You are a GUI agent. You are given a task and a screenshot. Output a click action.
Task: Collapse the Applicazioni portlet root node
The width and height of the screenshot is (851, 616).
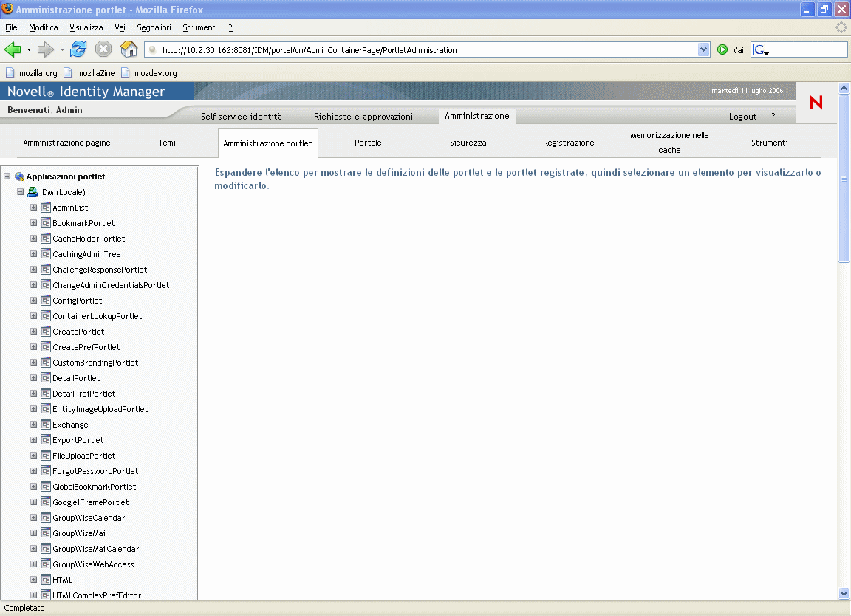tap(7, 177)
